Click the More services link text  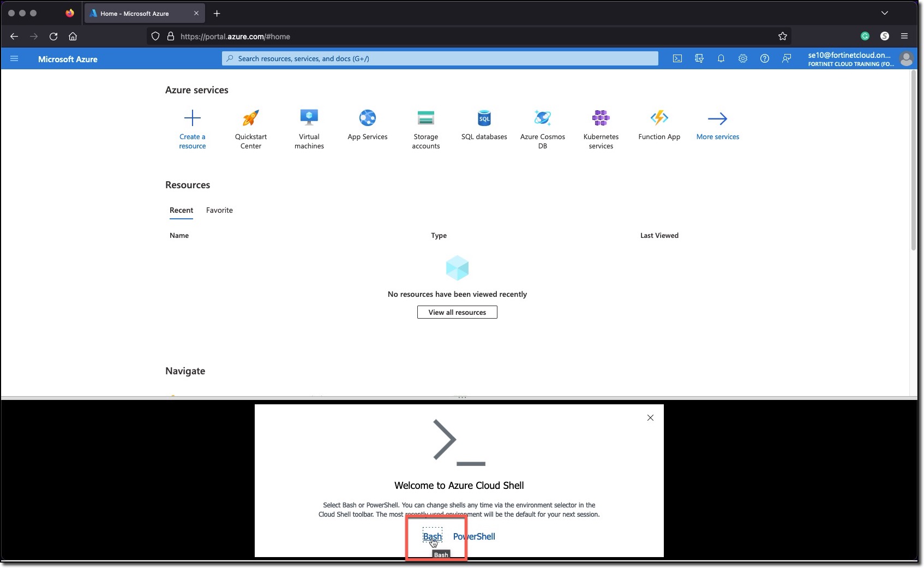point(718,137)
